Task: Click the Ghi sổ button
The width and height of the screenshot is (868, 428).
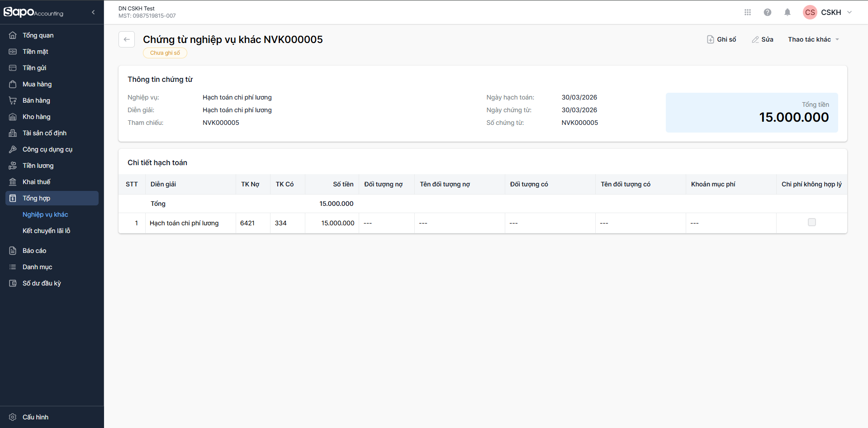Action: click(x=721, y=39)
